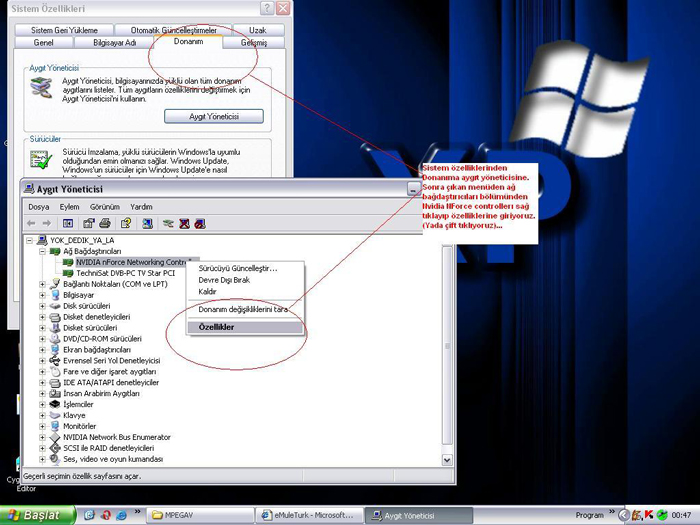This screenshot has height=525, width=700.
Task: Click the Başlat start button
Action: (x=37, y=515)
